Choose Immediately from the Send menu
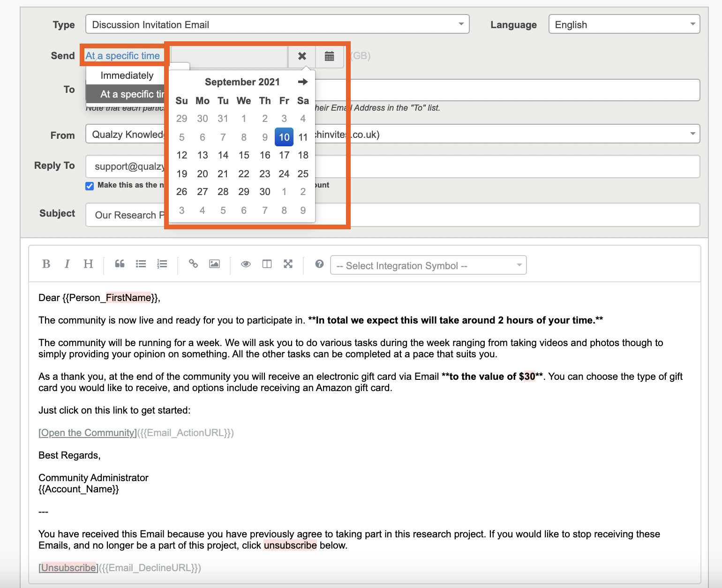This screenshot has width=722, height=588. 127,75
